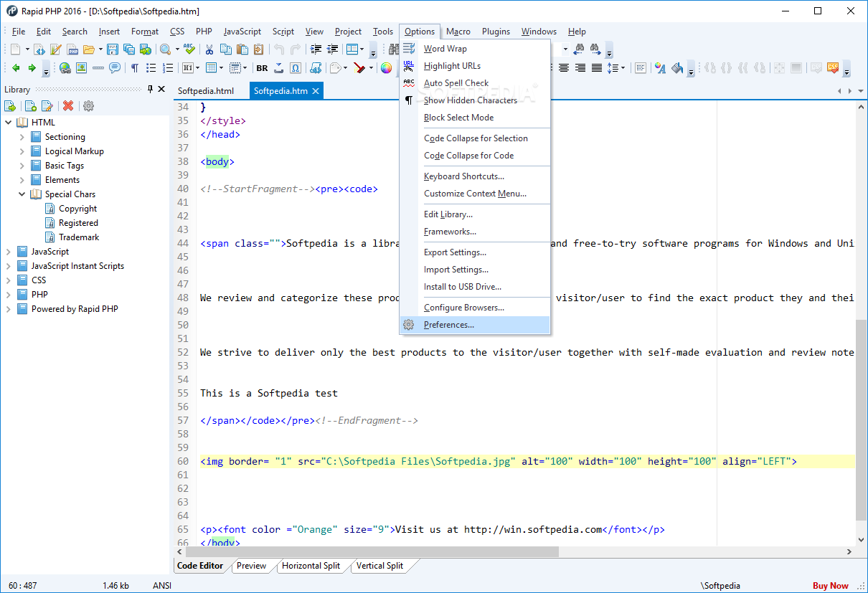Image resolution: width=868 pixels, height=593 pixels.
Task: Collapse the Special Chars folder
Action: point(22,194)
